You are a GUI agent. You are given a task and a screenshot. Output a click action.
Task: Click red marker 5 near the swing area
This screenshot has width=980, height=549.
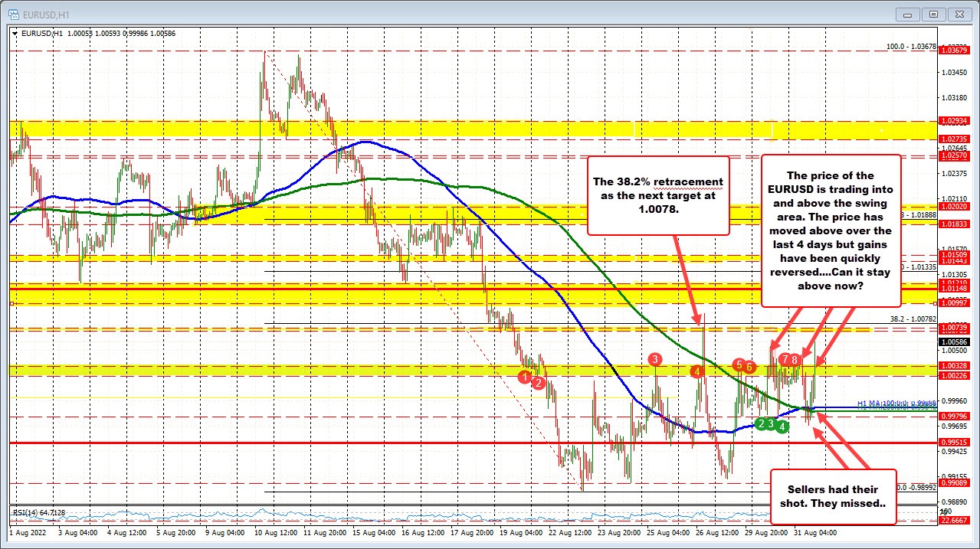(739, 366)
